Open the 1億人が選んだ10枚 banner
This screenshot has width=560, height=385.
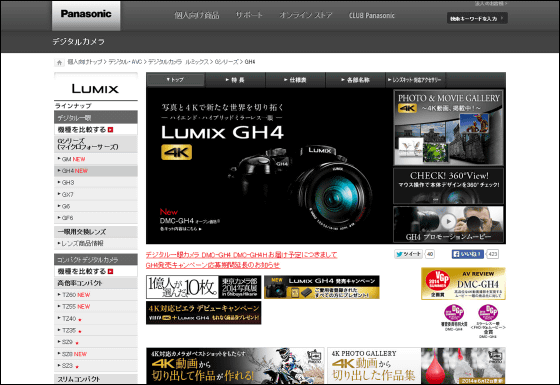[x=204, y=287]
